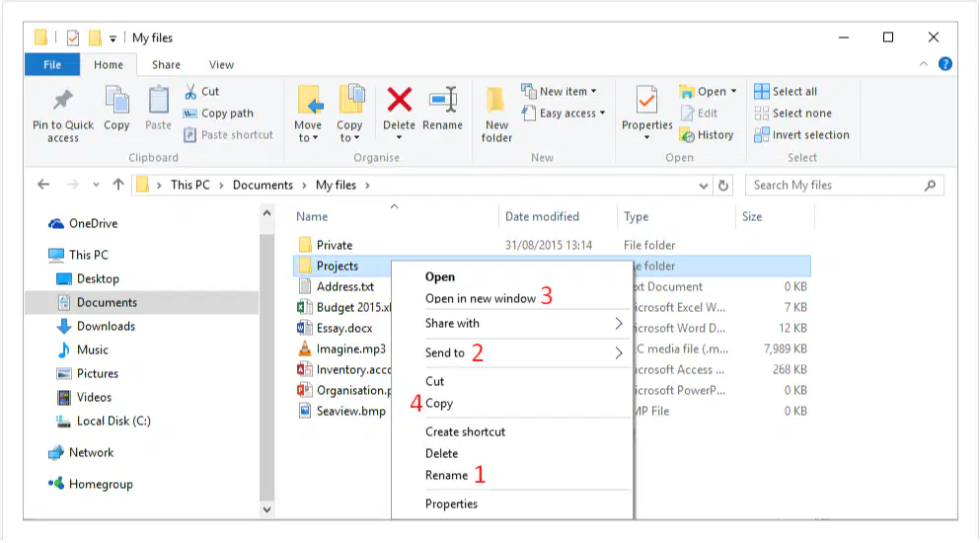Open the File tab
980x543 pixels.
click(52, 64)
